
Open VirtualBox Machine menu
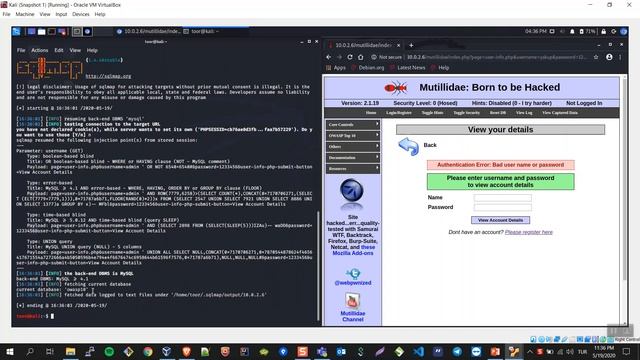[x=25, y=14]
